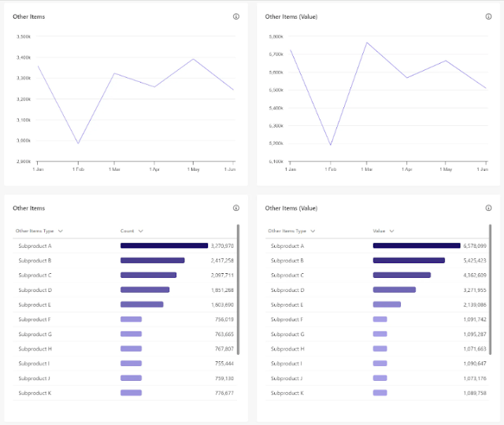Screen dimensions: 504x425
Task: Click the scrollbar of the count table
Action: pyautogui.click(x=238, y=290)
